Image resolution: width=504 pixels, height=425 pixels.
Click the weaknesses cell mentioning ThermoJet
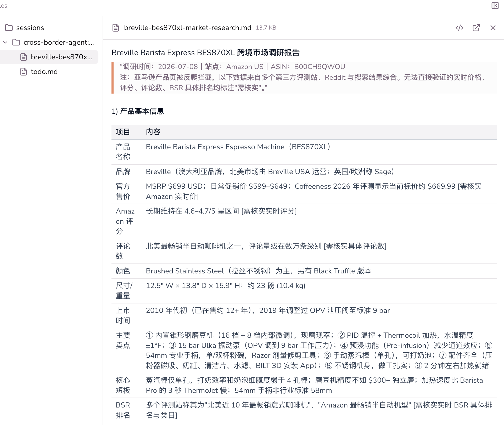point(314,385)
